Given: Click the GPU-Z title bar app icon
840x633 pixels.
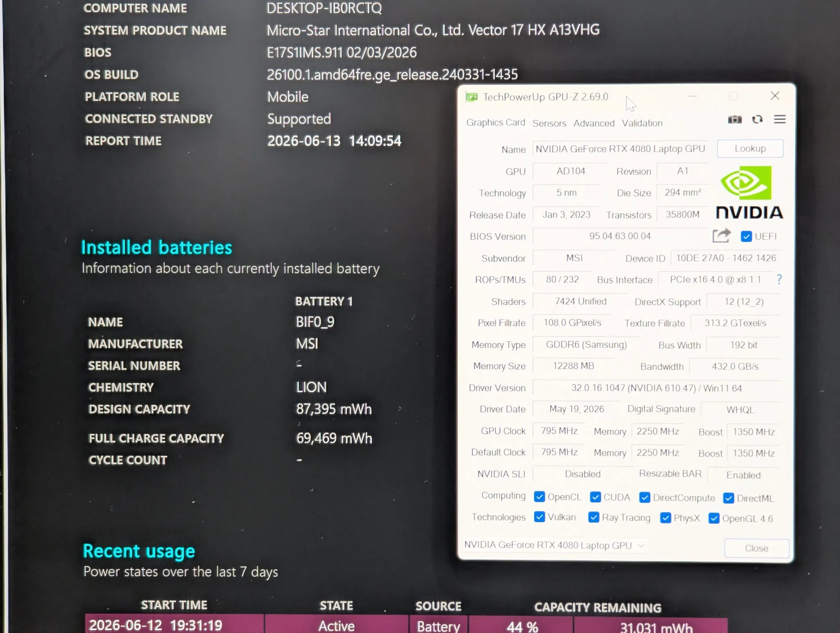Looking at the screenshot, I should pos(472,98).
